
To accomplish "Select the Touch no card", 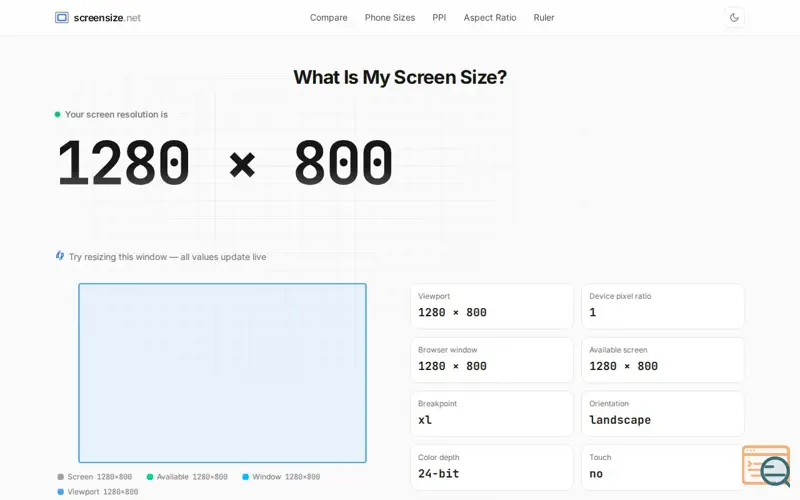I will [x=663, y=467].
